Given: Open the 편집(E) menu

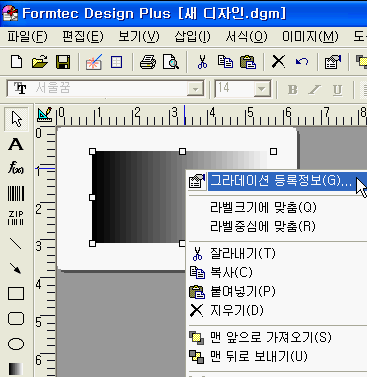Looking at the screenshot, I should [x=83, y=37].
